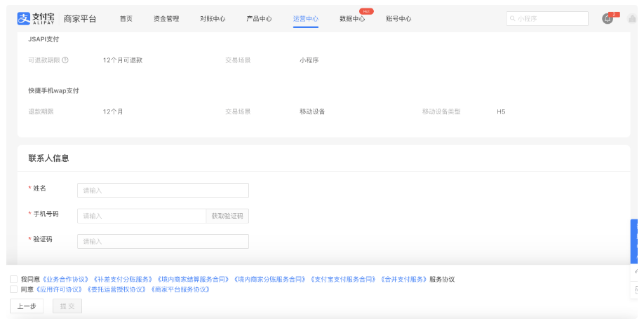Open the account avatar in top-right corner
644x321 pixels.
pos(632,18)
